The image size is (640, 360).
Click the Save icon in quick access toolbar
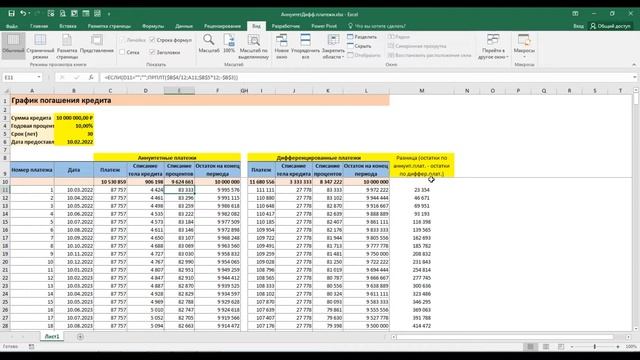pos(11,13)
